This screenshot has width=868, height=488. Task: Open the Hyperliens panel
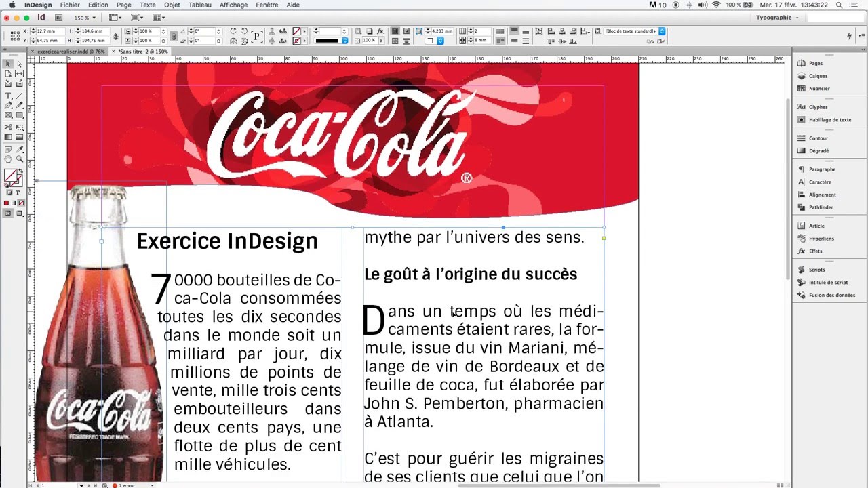[x=821, y=239]
